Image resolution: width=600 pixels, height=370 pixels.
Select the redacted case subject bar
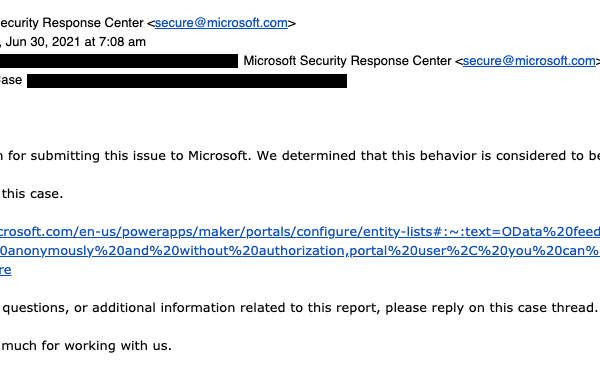(187, 81)
